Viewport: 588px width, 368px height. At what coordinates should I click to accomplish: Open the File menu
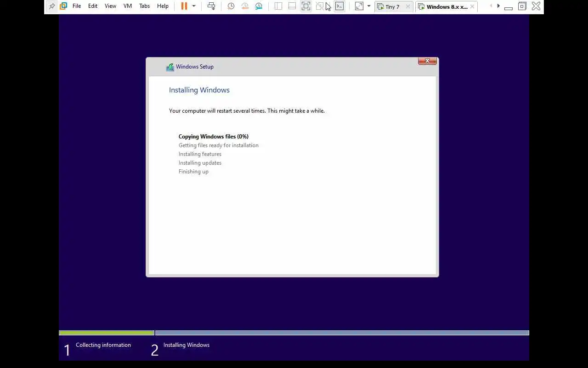pos(77,6)
